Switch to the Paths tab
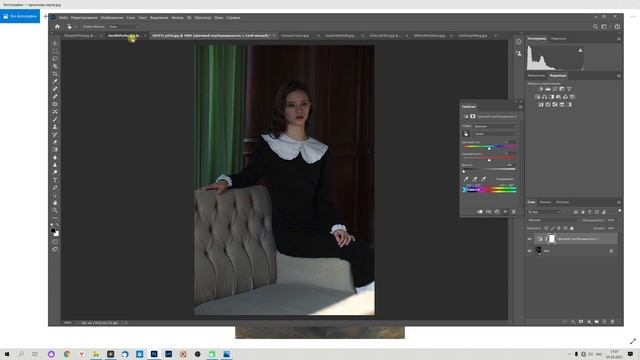Screen dimensions: 640x360 tap(562, 202)
